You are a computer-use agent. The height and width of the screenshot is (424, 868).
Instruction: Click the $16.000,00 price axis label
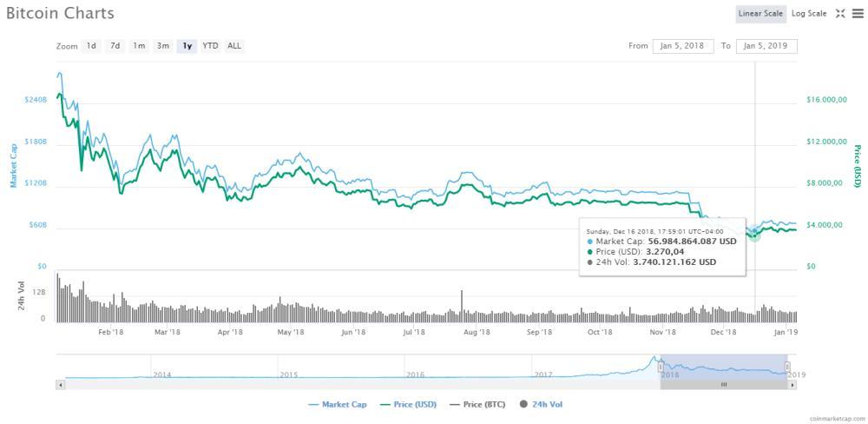tap(826, 100)
